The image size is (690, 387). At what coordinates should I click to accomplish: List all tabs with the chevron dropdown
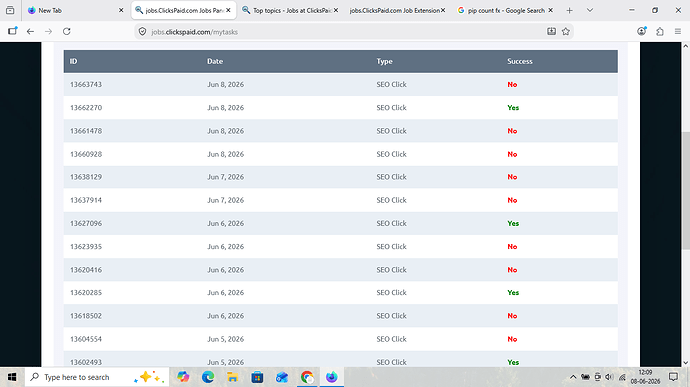pyautogui.click(x=590, y=11)
